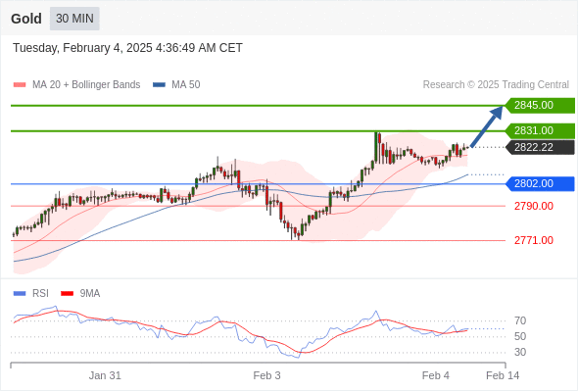578x392 pixels.
Task: Click the 2790.00 support level label
Action: pyautogui.click(x=534, y=206)
